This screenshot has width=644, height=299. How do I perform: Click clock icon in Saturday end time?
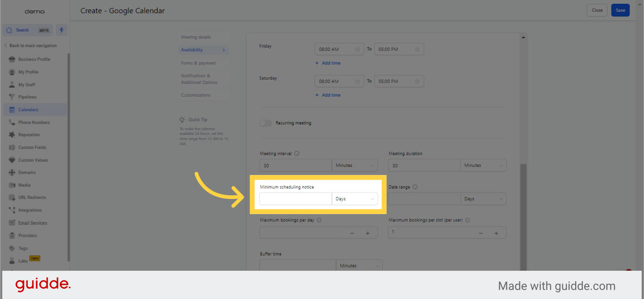click(417, 81)
